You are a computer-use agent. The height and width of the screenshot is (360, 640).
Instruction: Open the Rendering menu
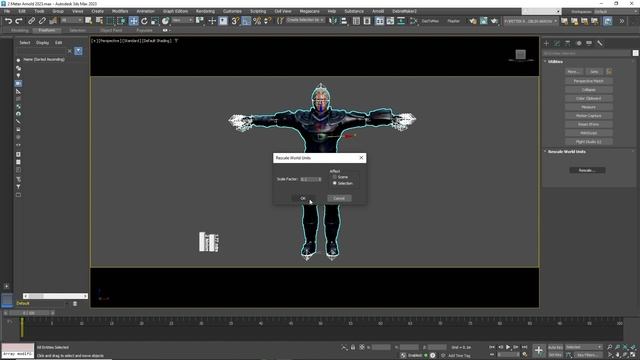205,11
